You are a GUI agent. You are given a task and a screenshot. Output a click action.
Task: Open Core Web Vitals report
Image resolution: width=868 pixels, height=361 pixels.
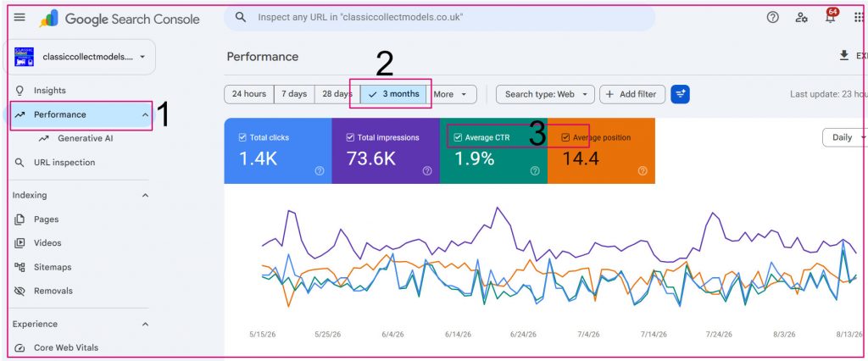coord(66,347)
